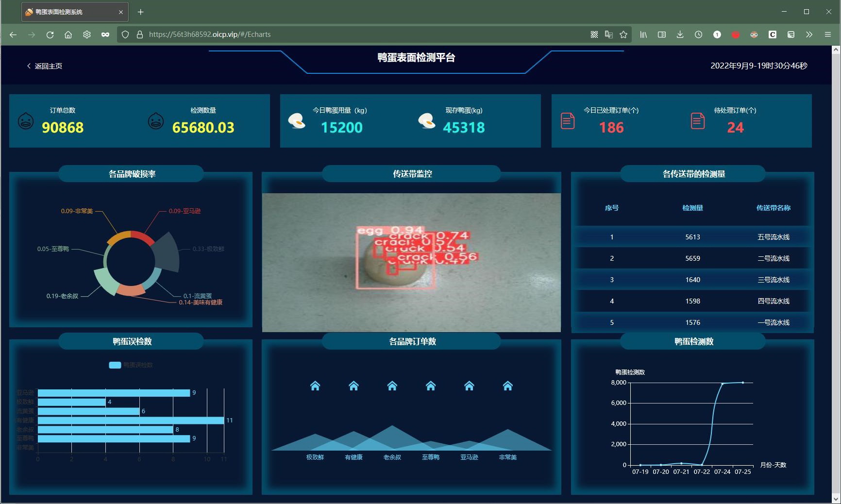This screenshot has width=841, height=504.
Task: Open a new tab with plus button
Action: tap(140, 12)
